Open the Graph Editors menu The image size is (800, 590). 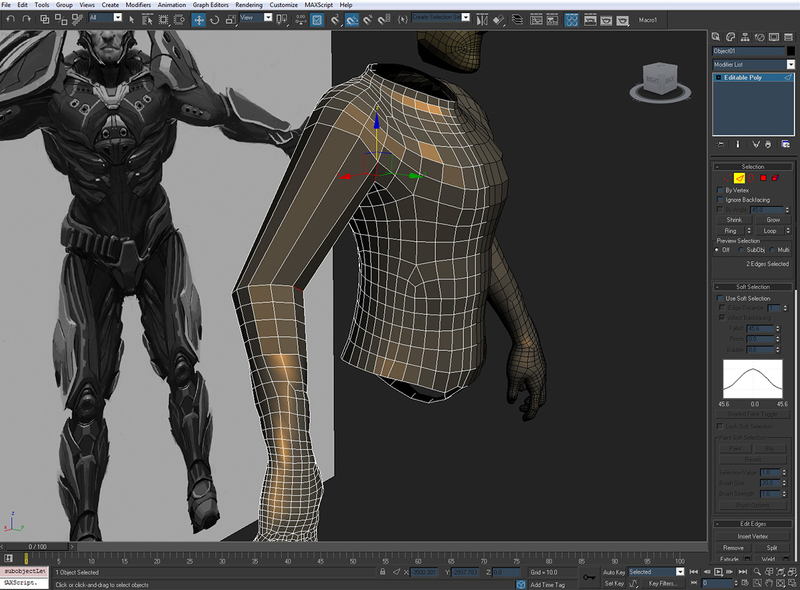click(211, 5)
